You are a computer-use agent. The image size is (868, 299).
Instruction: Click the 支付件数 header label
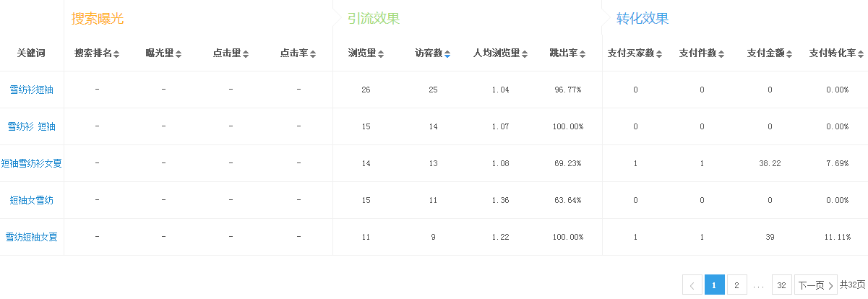(698, 53)
